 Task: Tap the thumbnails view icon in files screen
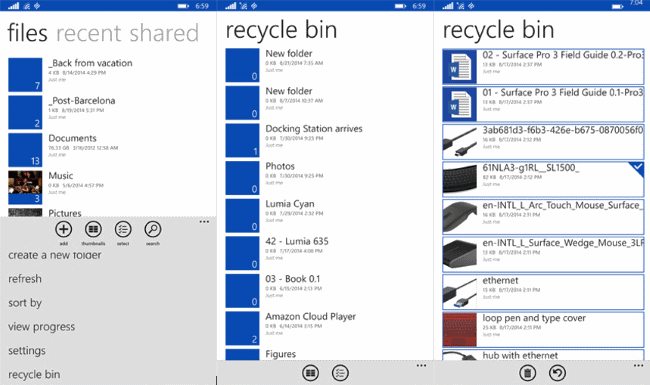[x=93, y=229]
